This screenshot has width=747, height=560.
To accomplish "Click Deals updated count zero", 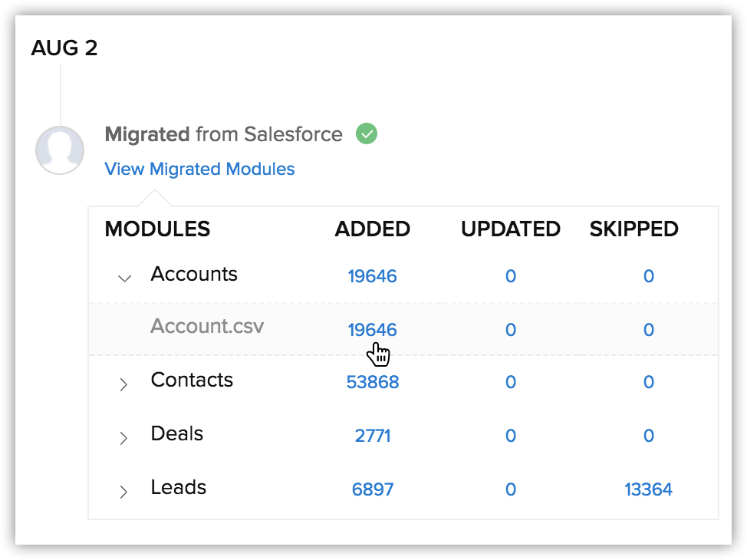I will [511, 436].
